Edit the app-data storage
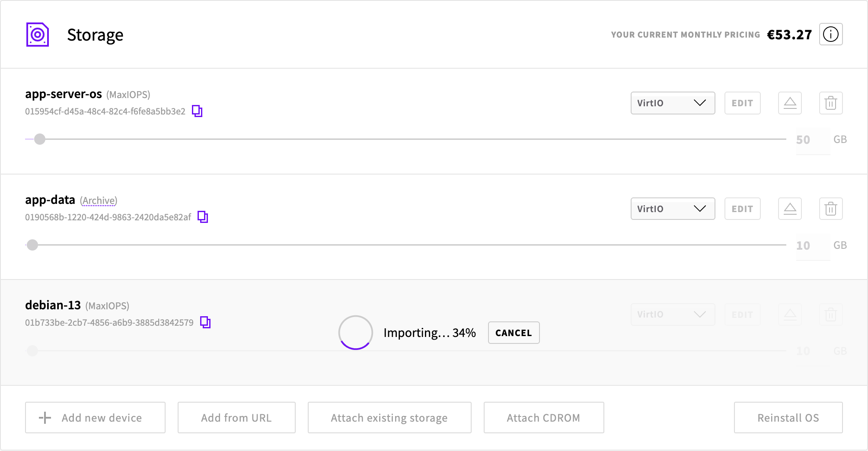This screenshot has height=451, width=868. [x=742, y=209]
